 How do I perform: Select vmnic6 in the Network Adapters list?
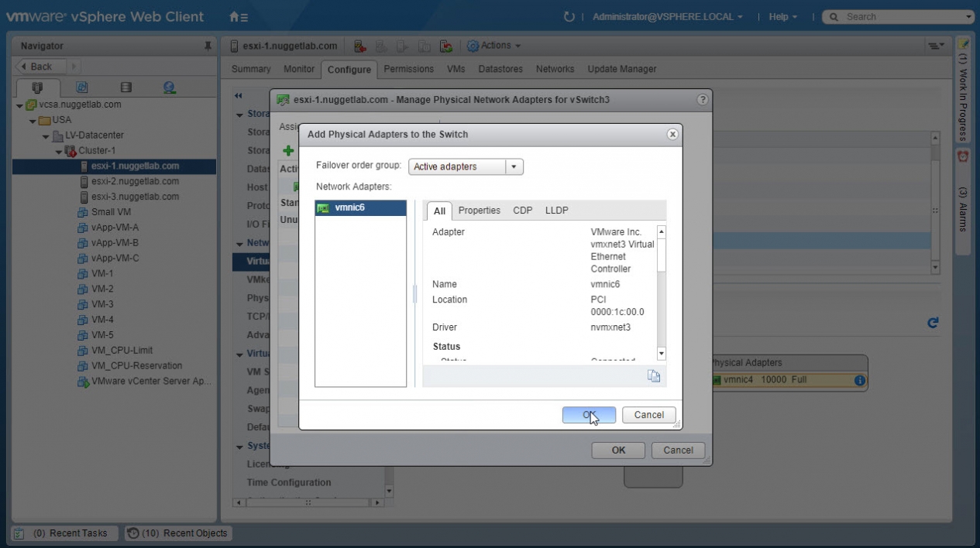click(x=360, y=208)
